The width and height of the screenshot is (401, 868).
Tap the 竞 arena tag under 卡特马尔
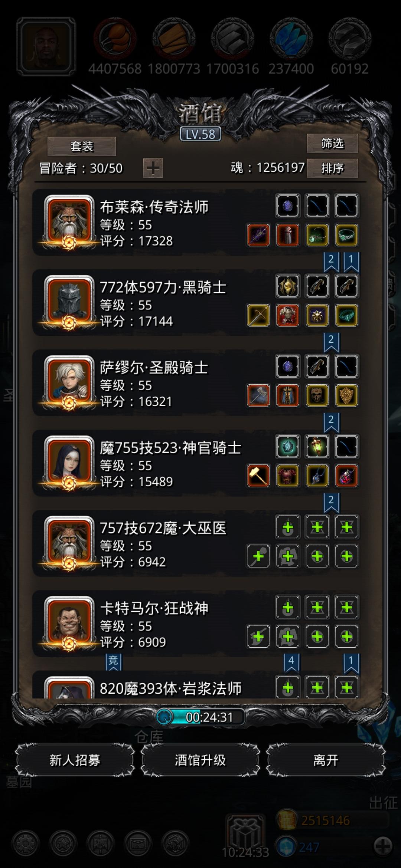(113, 662)
